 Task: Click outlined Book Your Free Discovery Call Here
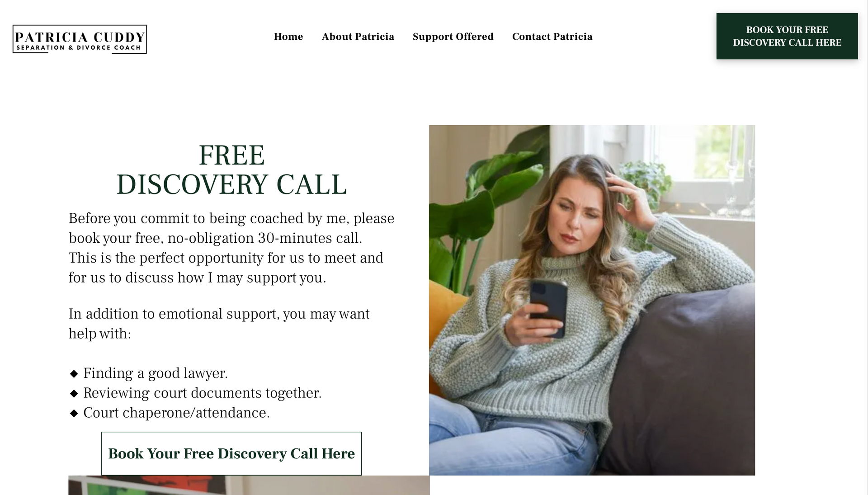pyautogui.click(x=231, y=453)
